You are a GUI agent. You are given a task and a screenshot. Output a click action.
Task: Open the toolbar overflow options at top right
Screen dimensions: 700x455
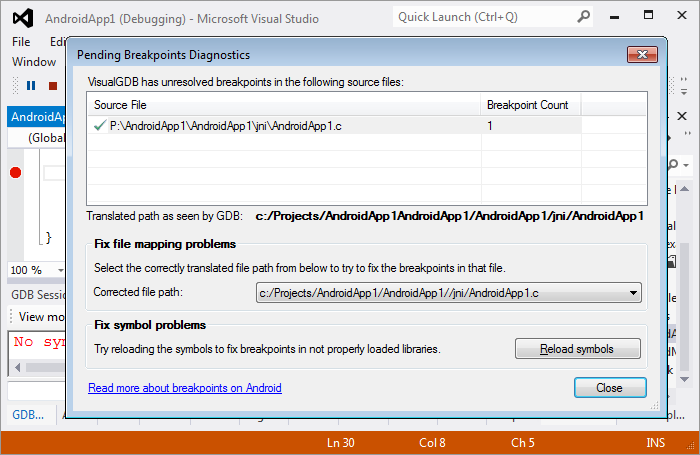coord(683,86)
